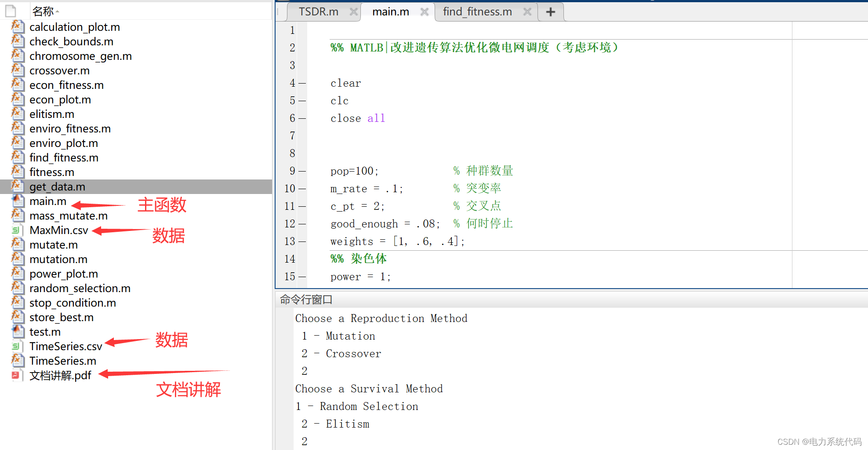
Task: Select enviro_fitness.m in the file list
Action: [70, 128]
